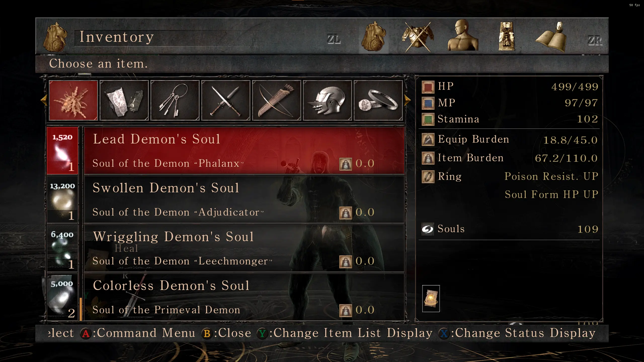The width and height of the screenshot is (644, 362).
Task: Click the A Command Menu prompt
Action: click(x=138, y=333)
